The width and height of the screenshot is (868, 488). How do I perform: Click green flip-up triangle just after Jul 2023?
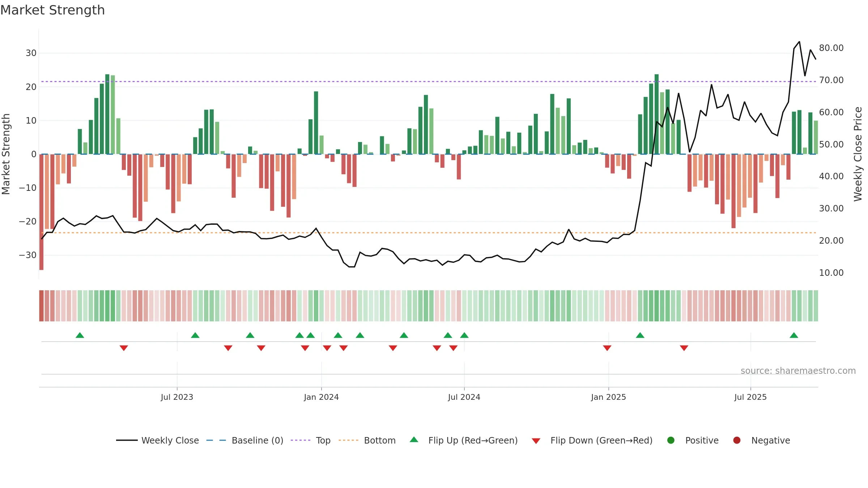(195, 335)
